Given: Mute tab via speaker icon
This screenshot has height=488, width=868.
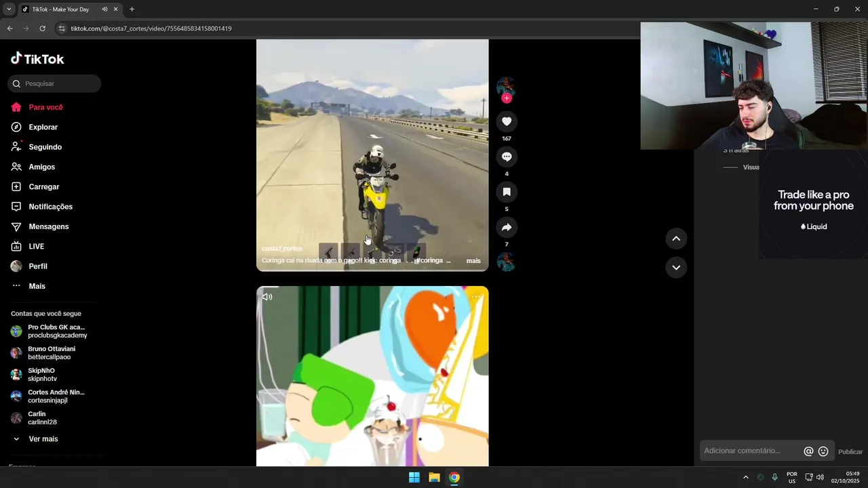Looking at the screenshot, I should pyautogui.click(x=104, y=9).
